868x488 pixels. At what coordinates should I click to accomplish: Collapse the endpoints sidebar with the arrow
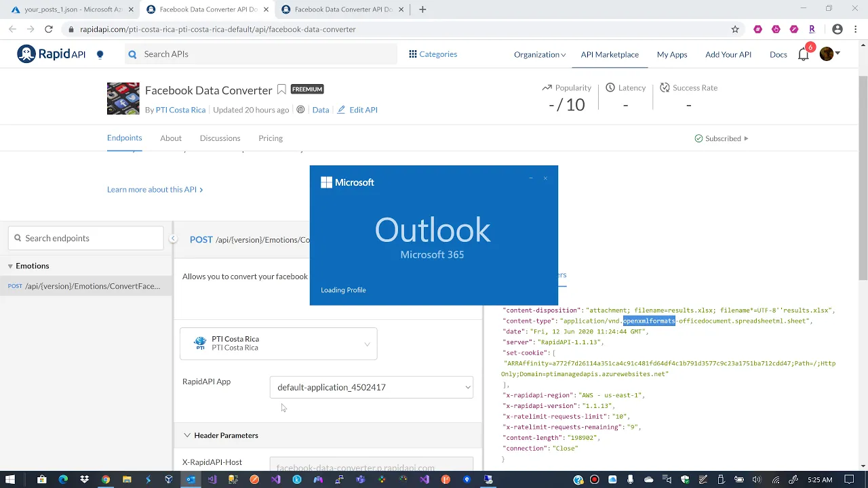(173, 239)
